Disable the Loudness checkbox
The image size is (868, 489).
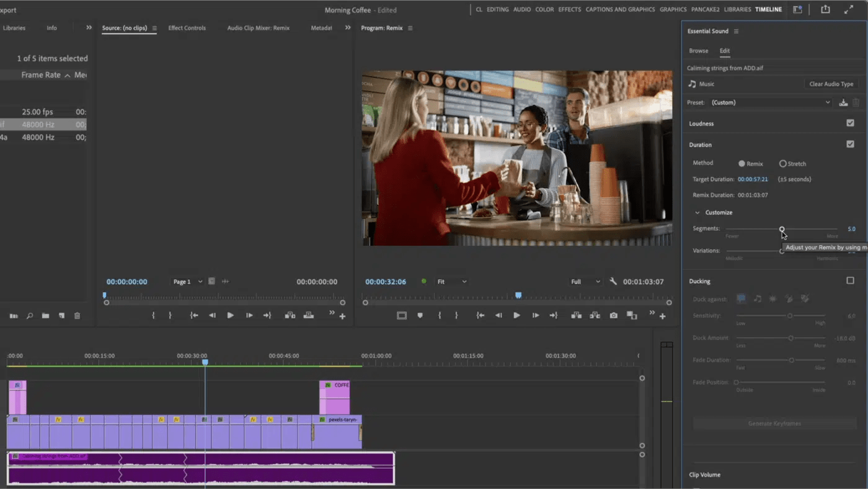point(850,123)
